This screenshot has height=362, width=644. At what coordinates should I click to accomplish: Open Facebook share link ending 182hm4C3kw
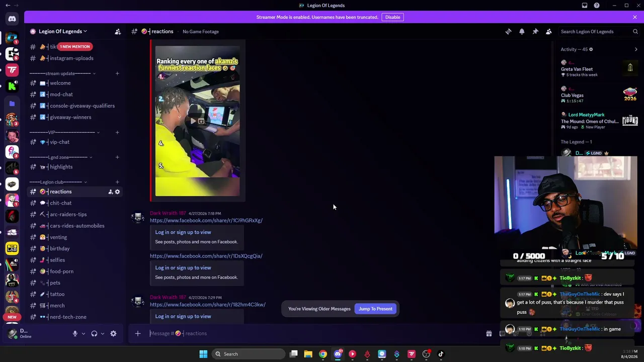(x=208, y=305)
